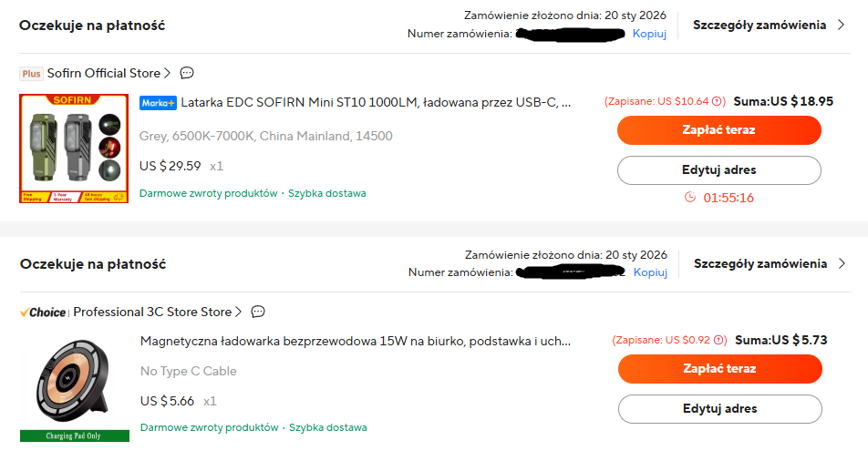Edit address for the flashlight order
The width and height of the screenshot is (868, 451).
point(718,169)
